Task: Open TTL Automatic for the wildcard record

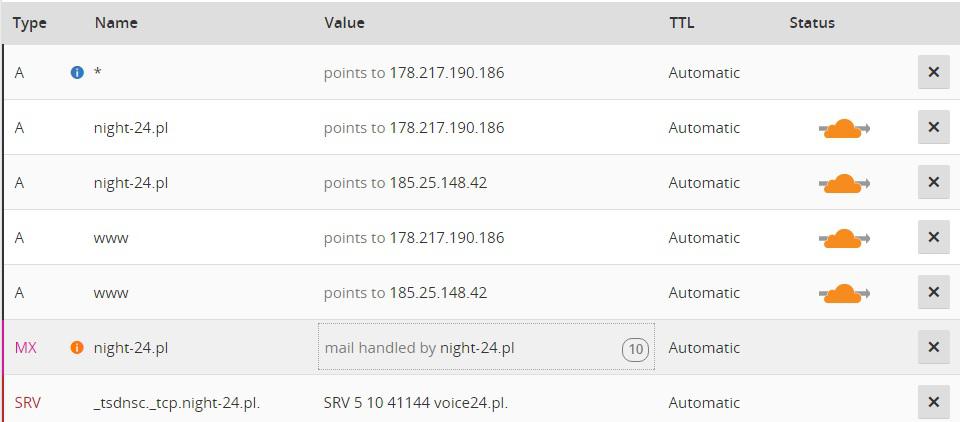Action: pos(704,73)
